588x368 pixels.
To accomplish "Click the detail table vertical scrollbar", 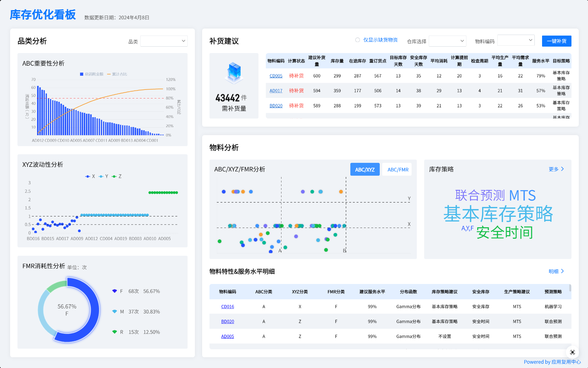I will pyautogui.click(x=570, y=288).
